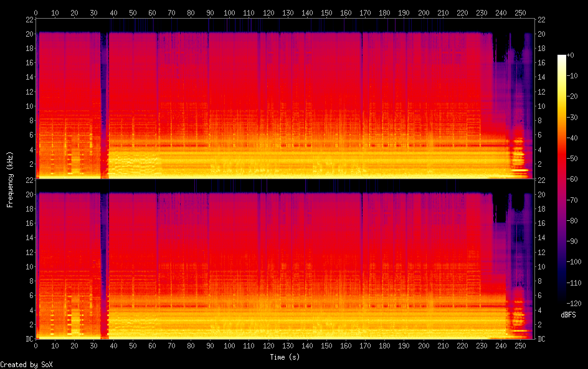The image size is (588, 369).
Task: Click the brightest top end of the color scale bar
Action: click(562, 57)
